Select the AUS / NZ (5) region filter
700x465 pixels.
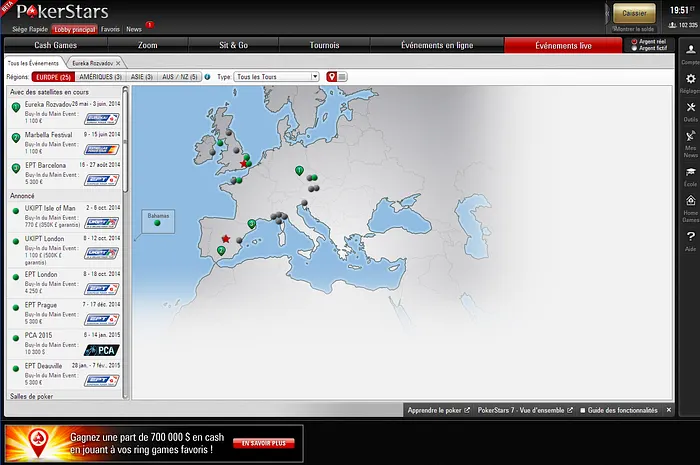click(x=179, y=77)
